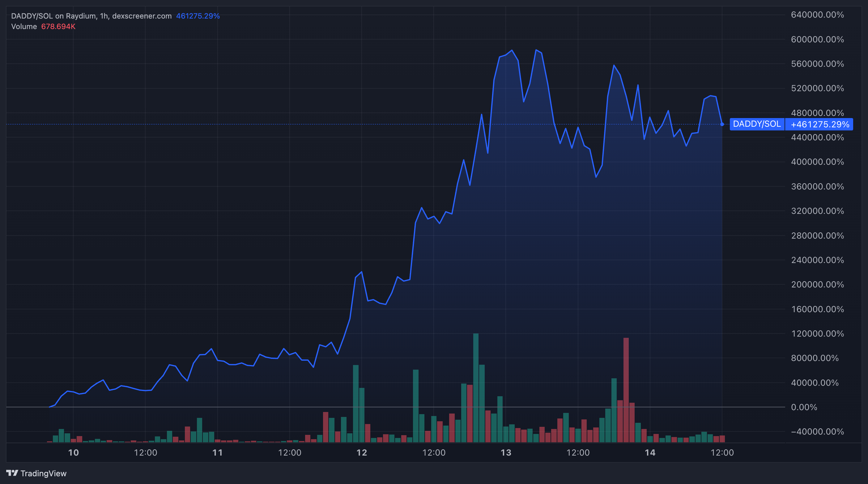Click the date label 12 on time axis

click(362, 452)
